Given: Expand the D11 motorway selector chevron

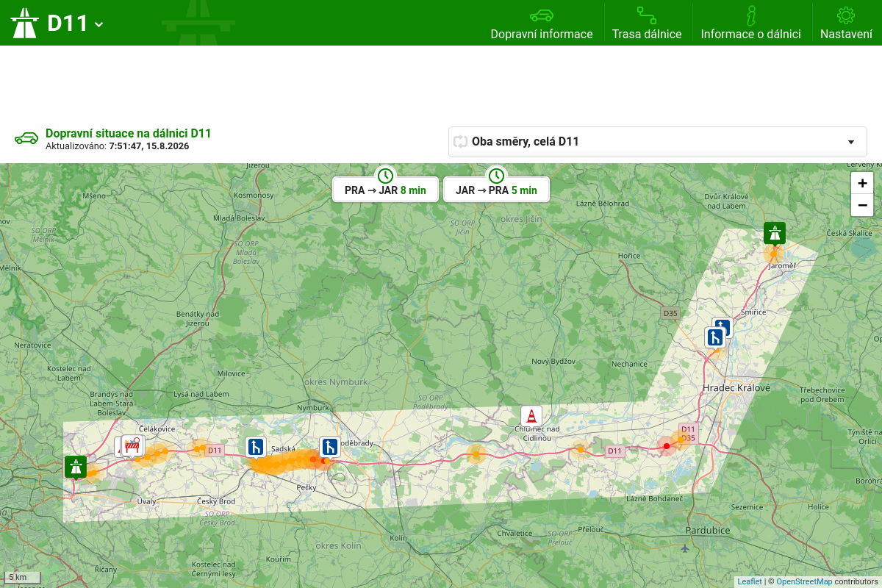Looking at the screenshot, I should (99, 24).
